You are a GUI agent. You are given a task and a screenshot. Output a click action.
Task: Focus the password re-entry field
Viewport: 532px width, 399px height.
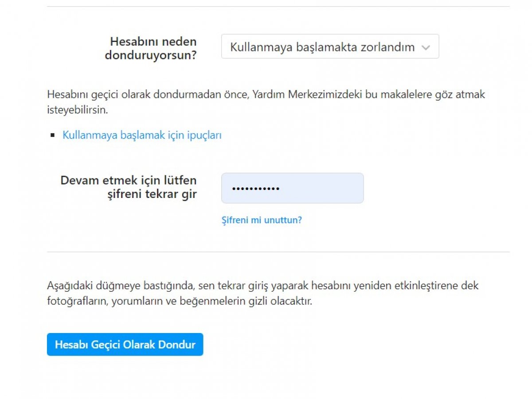tap(292, 188)
